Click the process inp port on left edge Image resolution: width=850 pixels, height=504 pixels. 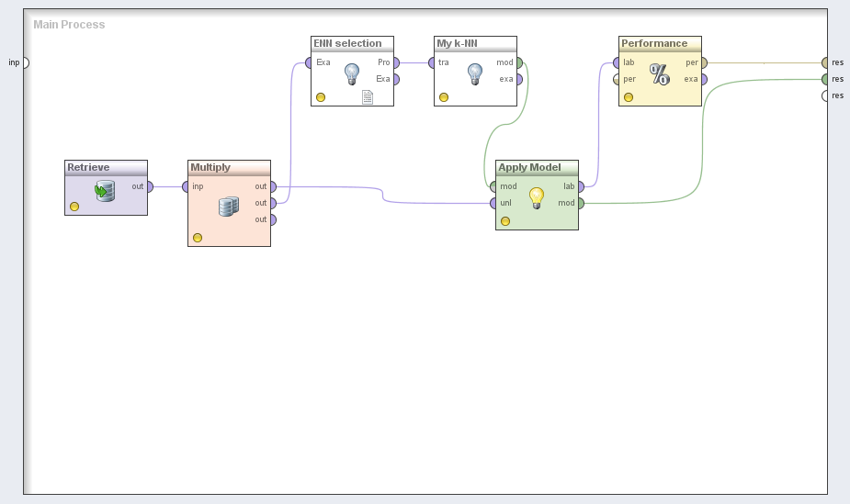pyautogui.click(x=25, y=62)
